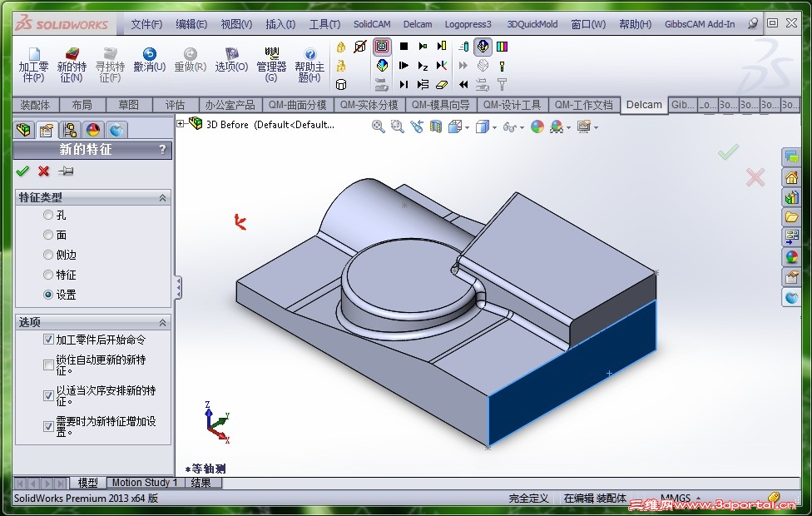Image resolution: width=812 pixels, height=516 pixels.
Task: Click the Previous View icon
Action: point(416,127)
